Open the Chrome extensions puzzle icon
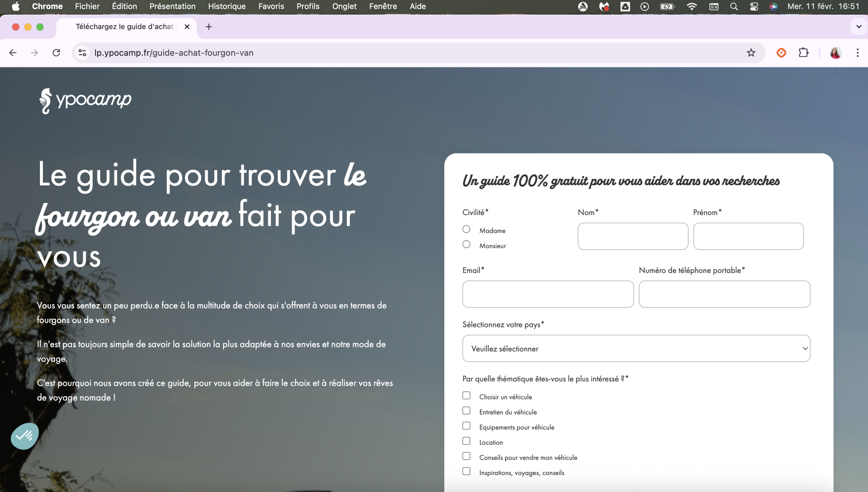This screenshot has width=868, height=492. point(803,53)
